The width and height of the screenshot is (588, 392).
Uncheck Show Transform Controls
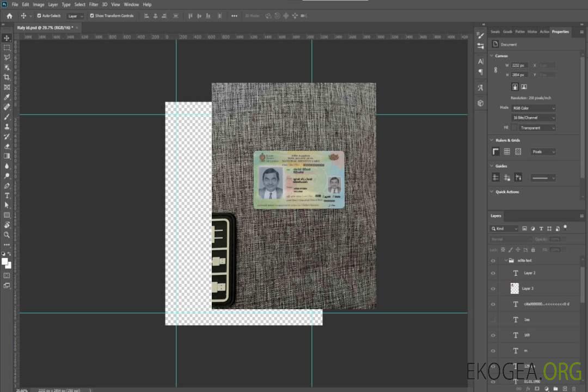pos(91,16)
